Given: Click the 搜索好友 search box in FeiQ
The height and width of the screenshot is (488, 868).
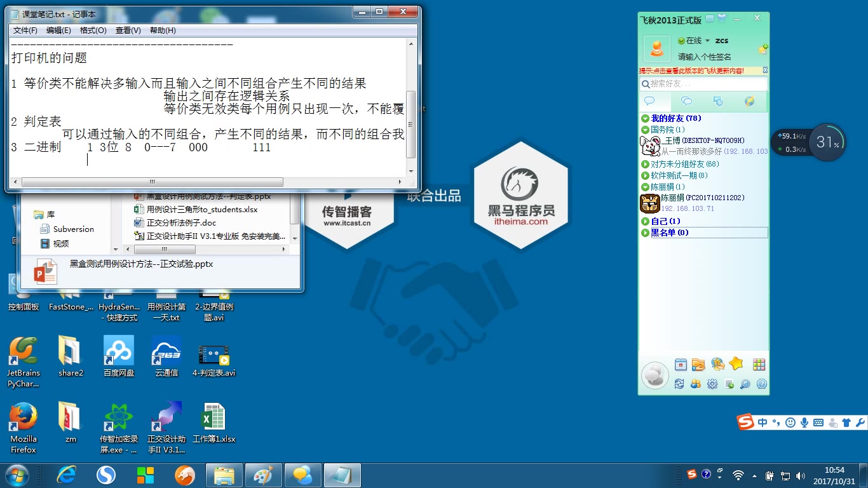Looking at the screenshot, I should pos(703,84).
